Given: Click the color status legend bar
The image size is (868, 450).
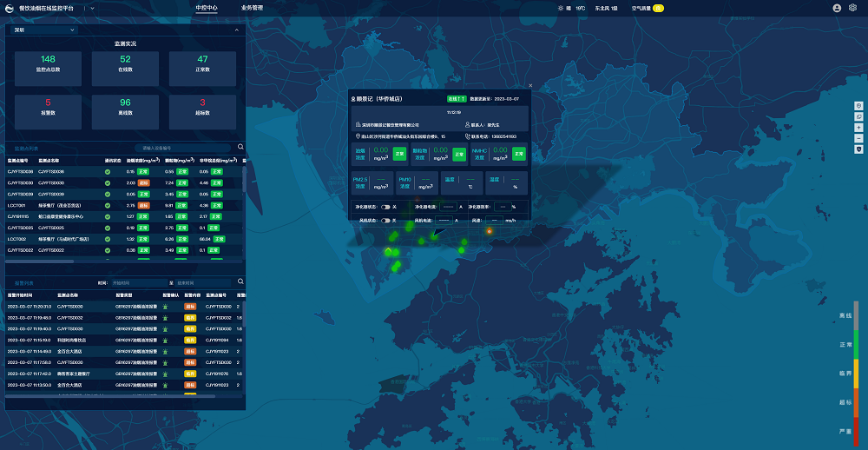Looking at the screenshot, I should click(x=855, y=374).
